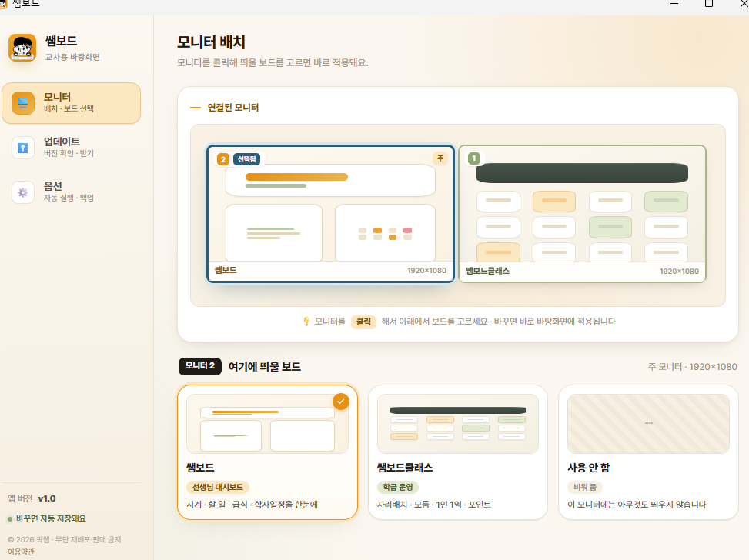The height and width of the screenshot is (560, 749).
Task: Click the 비워 둠 tag
Action: (x=585, y=487)
